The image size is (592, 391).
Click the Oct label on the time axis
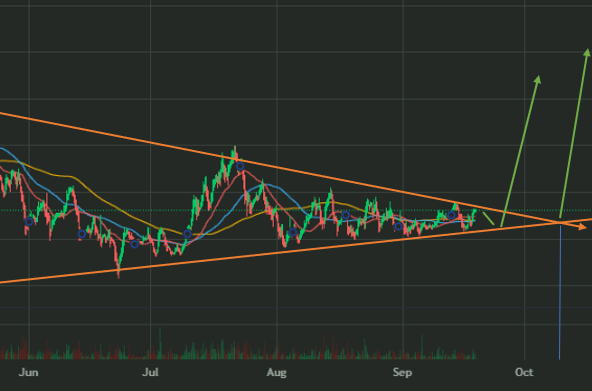click(x=524, y=373)
